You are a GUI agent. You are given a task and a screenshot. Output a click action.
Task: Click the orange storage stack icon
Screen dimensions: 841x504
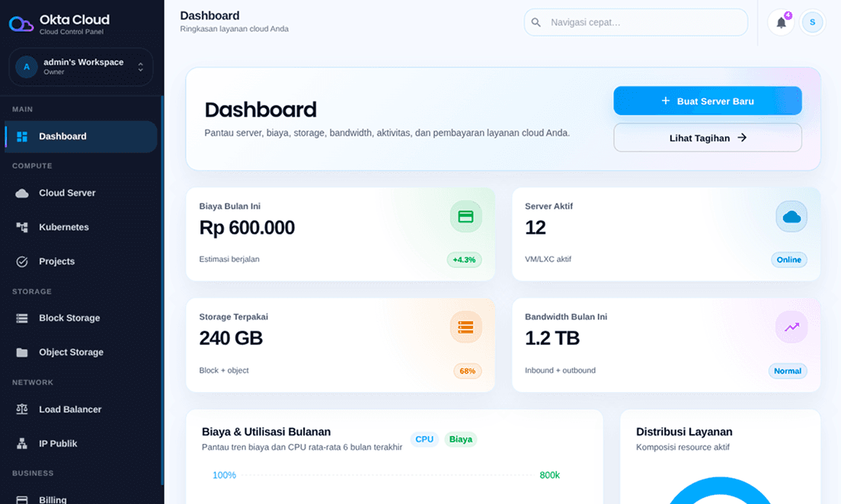(465, 327)
